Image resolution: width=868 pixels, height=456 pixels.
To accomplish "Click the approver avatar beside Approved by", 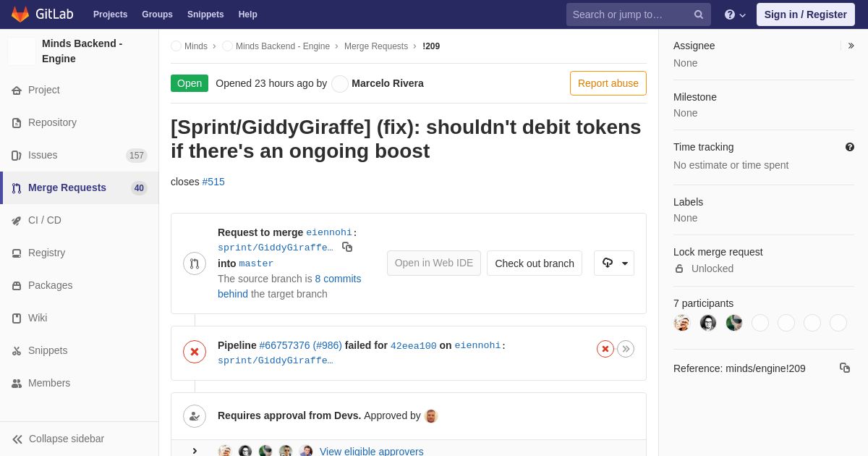I will [431, 416].
